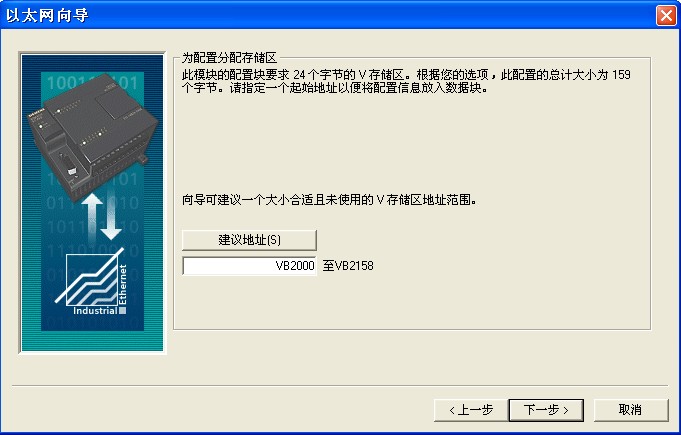Viewport: 681px width, 435px height.
Task: Go to the next step with 下一步
Action: (546, 410)
